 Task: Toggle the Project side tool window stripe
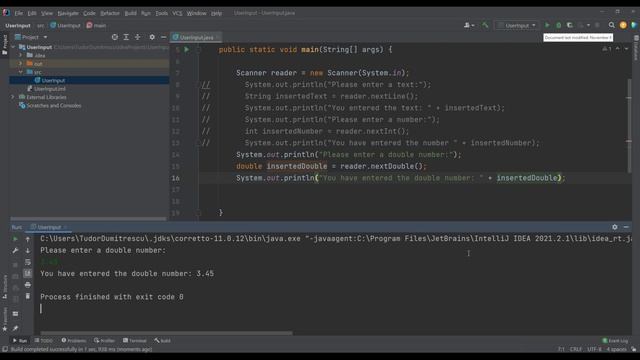pyautogui.click(x=4, y=44)
